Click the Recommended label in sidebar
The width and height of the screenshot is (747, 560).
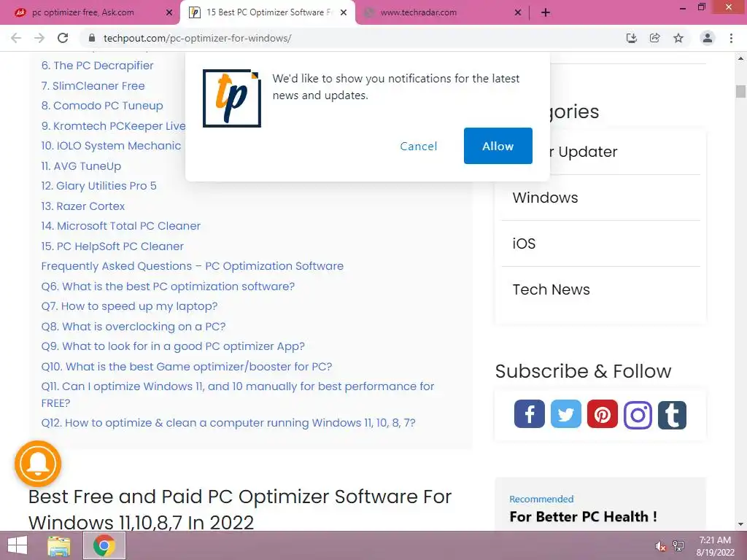541,499
